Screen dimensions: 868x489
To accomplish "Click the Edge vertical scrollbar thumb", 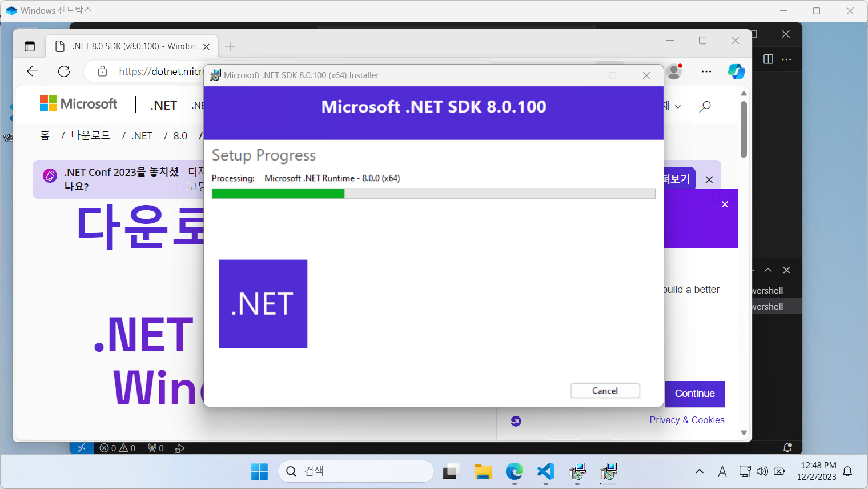I will click(744, 129).
